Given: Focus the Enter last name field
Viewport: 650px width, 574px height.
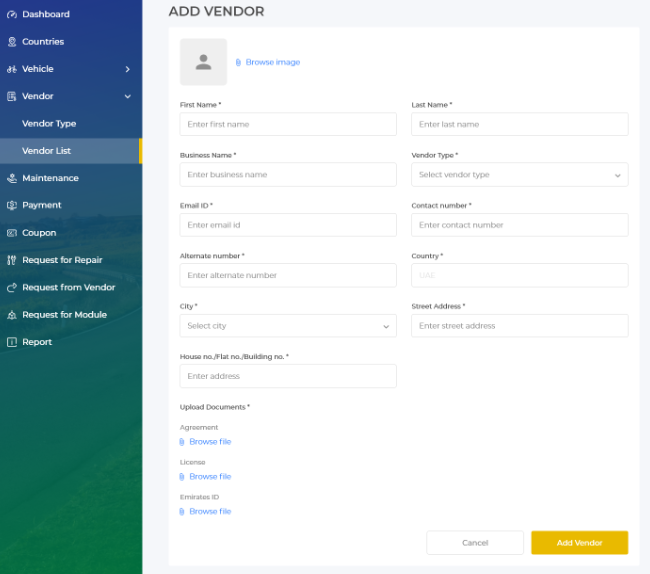Looking at the screenshot, I should point(520,124).
